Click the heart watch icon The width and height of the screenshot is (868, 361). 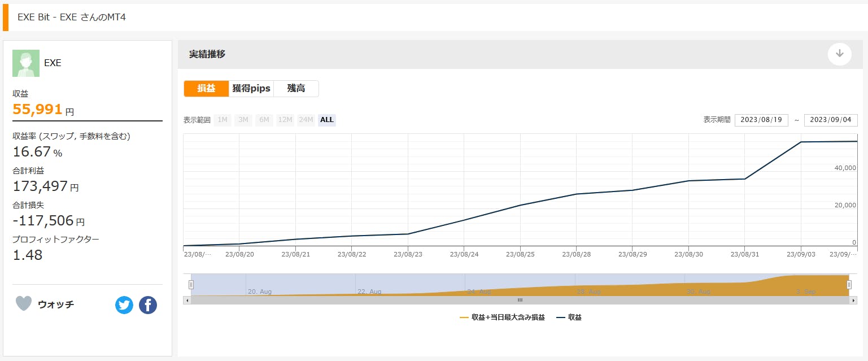[x=24, y=304]
